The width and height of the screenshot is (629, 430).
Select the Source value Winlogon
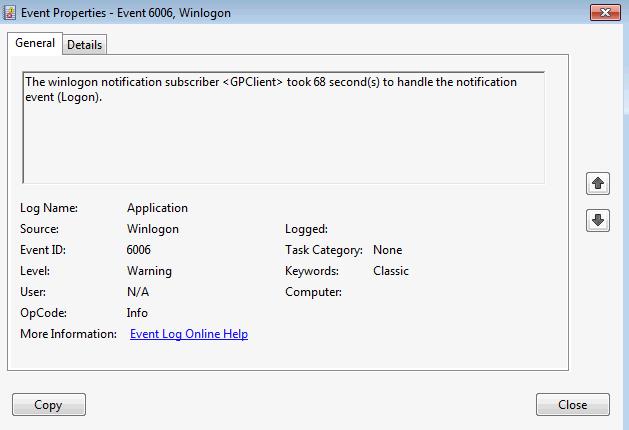152,229
